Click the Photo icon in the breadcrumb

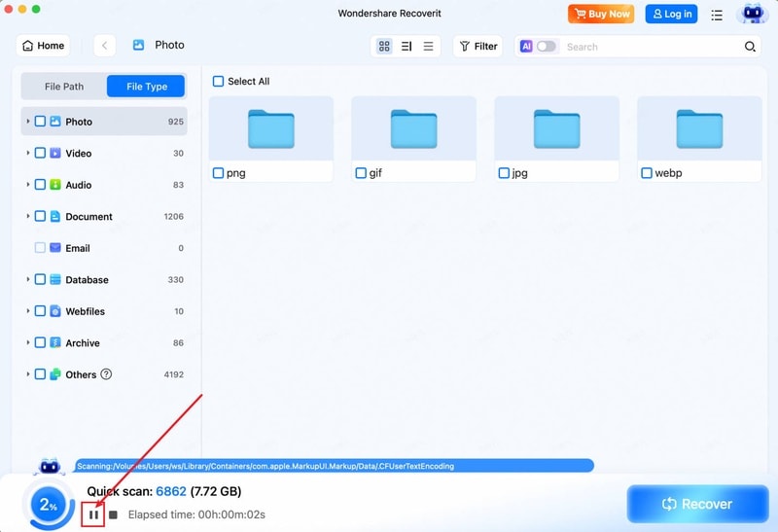pyautogui.click(x=138, y=45)
